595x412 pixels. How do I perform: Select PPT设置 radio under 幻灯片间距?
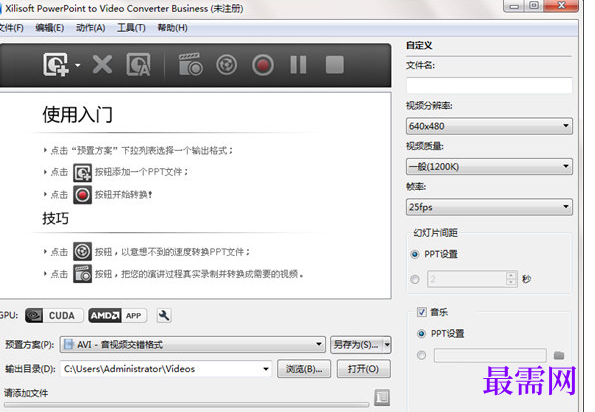click(415, 254)
